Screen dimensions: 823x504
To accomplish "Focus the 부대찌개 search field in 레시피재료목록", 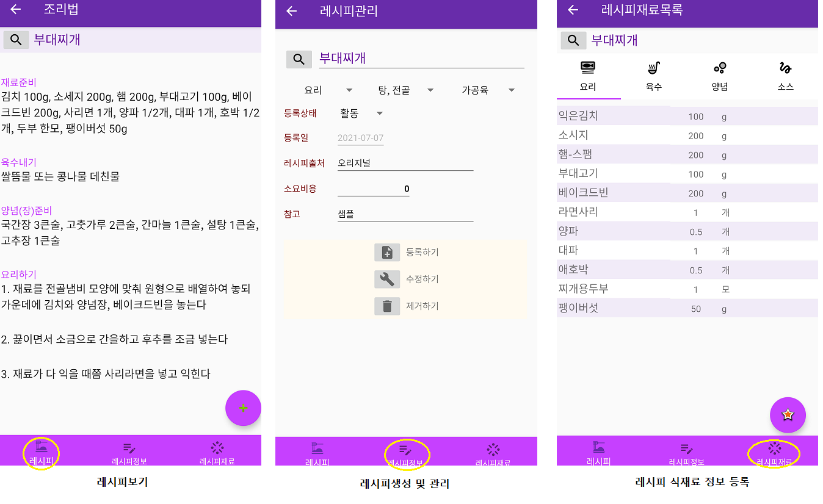I will click(703, 40).
